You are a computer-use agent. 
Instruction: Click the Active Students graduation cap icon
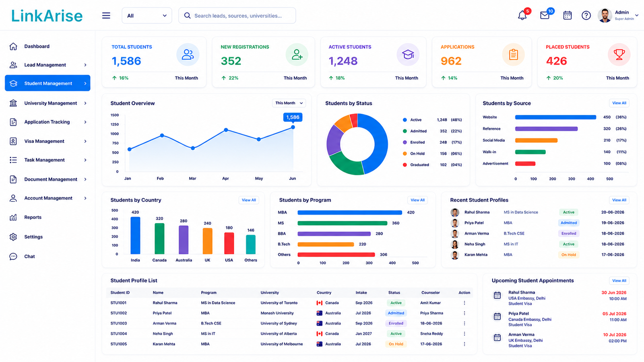(408, 55)
